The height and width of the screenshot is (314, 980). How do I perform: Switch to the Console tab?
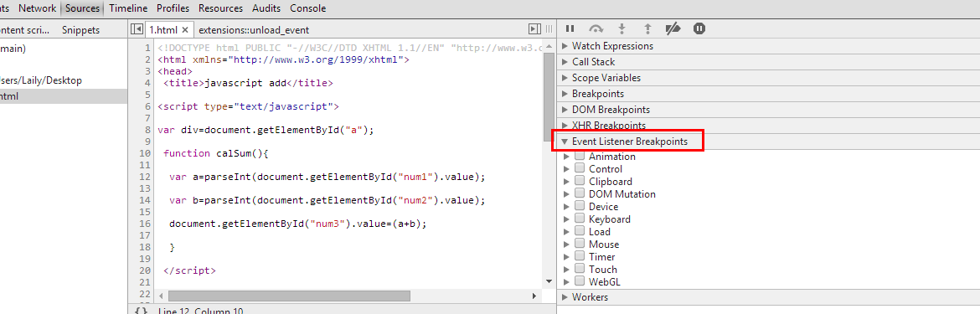(x=307, y=8)
